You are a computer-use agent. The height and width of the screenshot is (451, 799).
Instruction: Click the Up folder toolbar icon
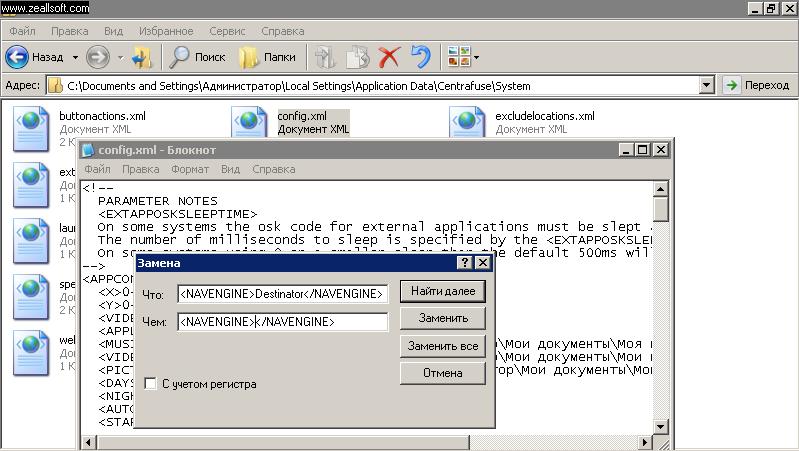pyautogui.click(x=142, y=57)
